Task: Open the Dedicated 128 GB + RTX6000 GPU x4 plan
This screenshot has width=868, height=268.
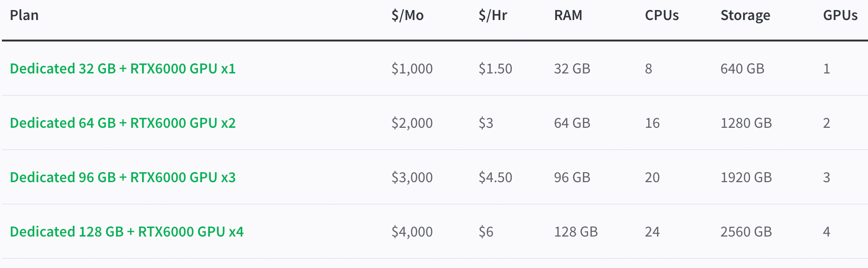Action: [127, 232]
